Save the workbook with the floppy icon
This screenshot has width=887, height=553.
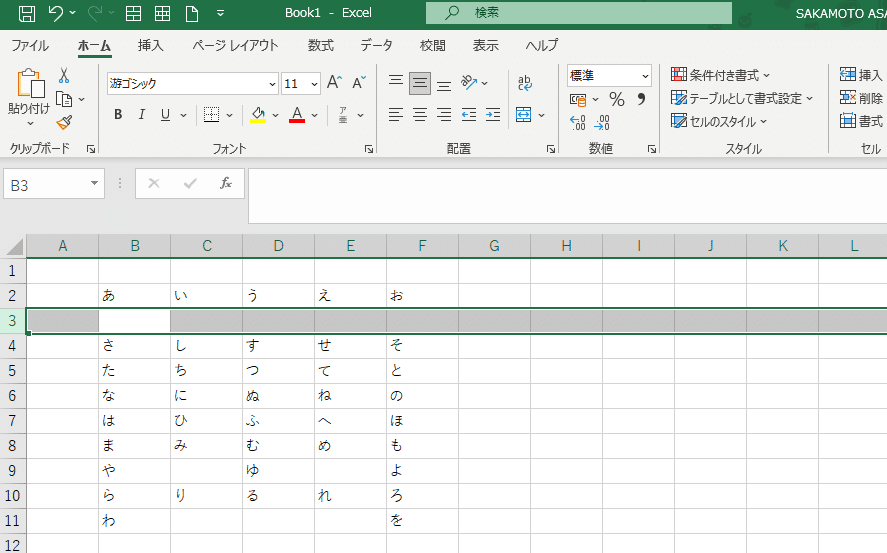pos(27,13)
